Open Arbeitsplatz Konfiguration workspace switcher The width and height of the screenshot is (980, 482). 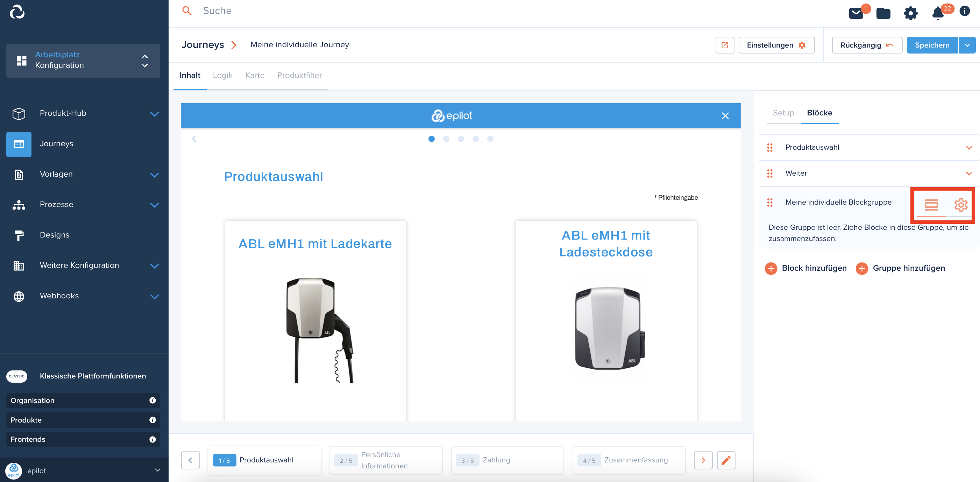point(83,61)
